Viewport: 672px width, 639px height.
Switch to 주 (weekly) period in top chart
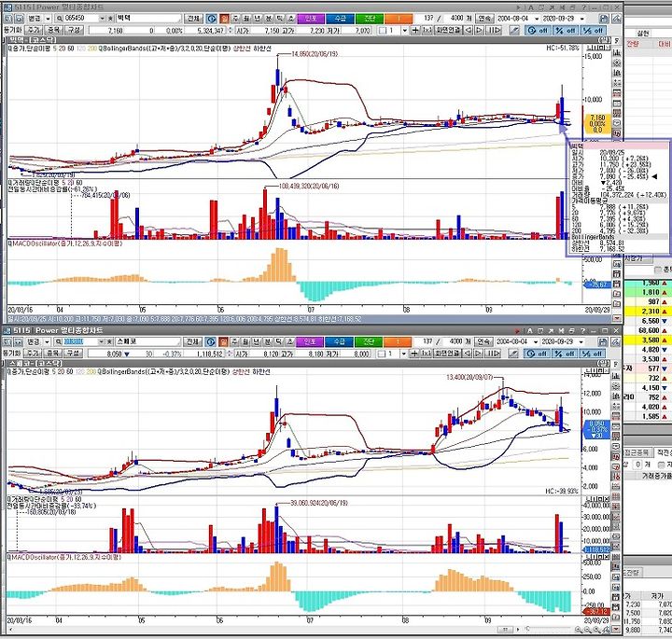[235, 19]
